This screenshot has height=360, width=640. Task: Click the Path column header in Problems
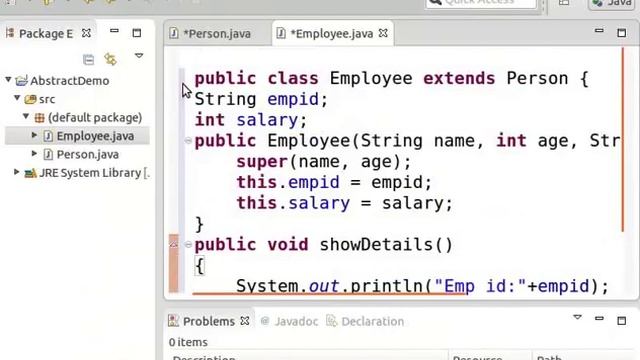(585, 357)
